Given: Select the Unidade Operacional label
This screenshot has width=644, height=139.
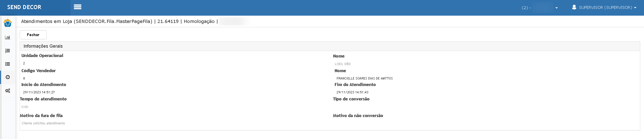Looking at the screenshot, I should pos(42,55).
